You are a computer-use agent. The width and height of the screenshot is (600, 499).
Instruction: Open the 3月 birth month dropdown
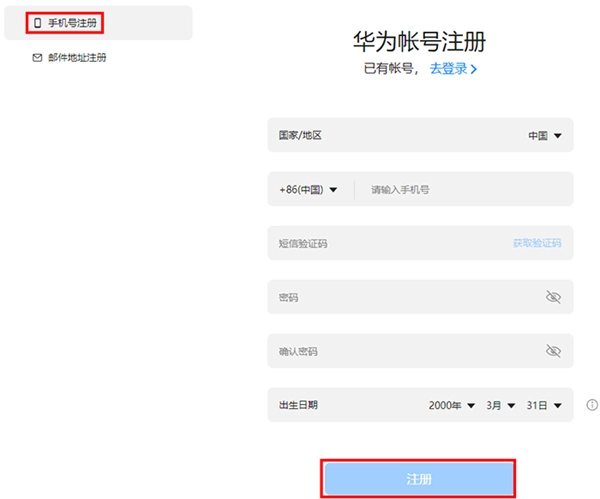(500, 405)
